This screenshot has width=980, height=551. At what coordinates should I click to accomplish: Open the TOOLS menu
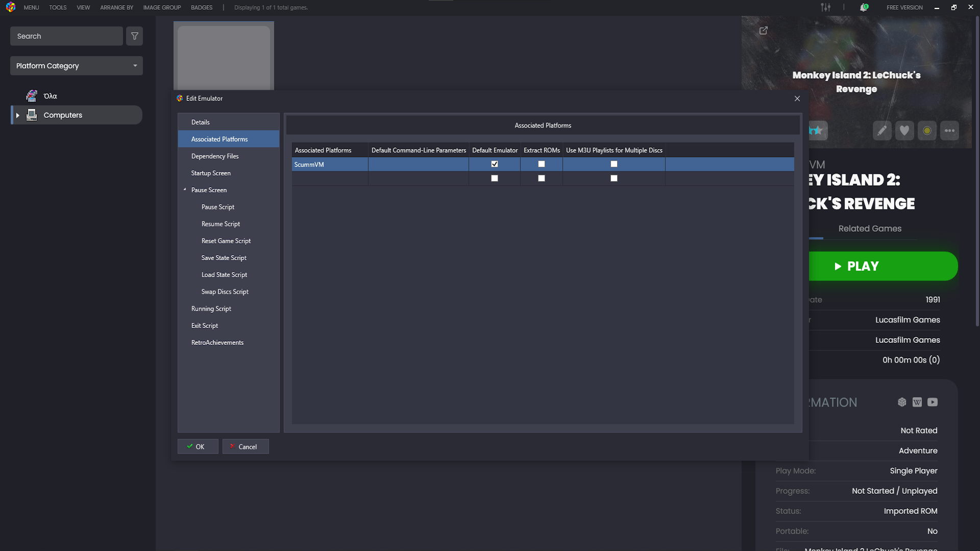(x=58, y=8)
